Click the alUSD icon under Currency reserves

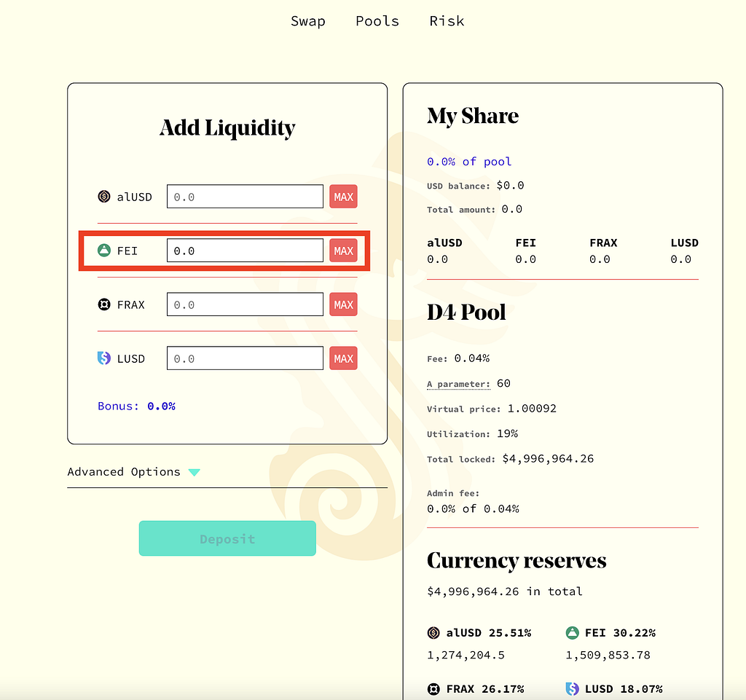click(x=433, y=632)
